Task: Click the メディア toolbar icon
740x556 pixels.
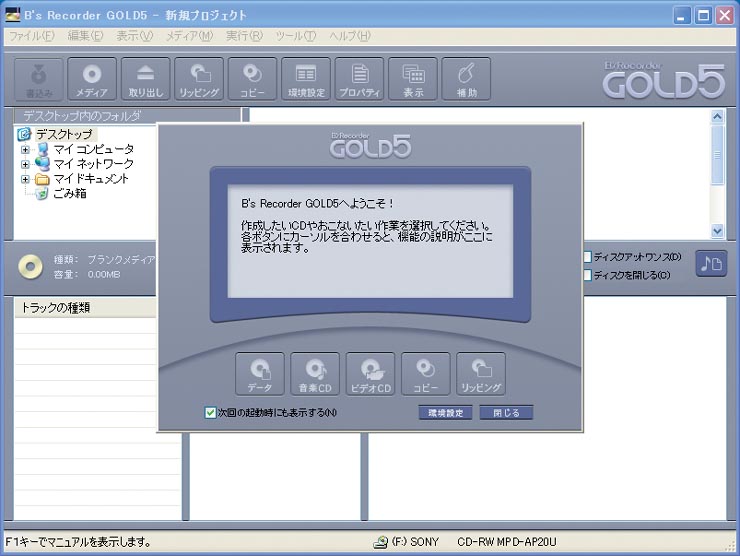Action: pyautogui.click(x=92, y=79)
